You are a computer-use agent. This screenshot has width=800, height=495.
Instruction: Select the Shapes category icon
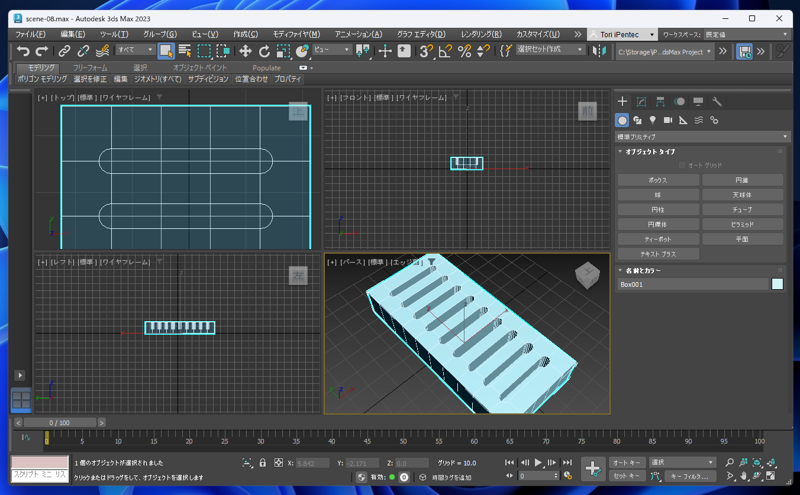pos(637,120)
